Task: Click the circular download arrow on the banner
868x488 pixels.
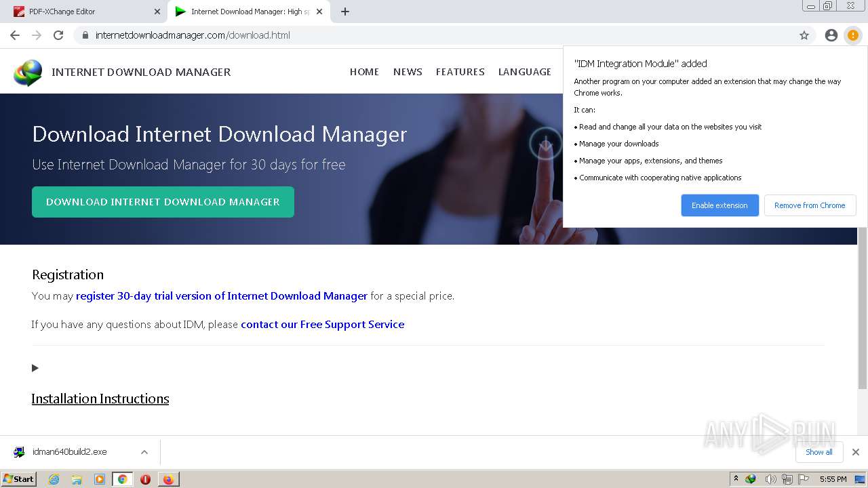Action: [545, 143]
